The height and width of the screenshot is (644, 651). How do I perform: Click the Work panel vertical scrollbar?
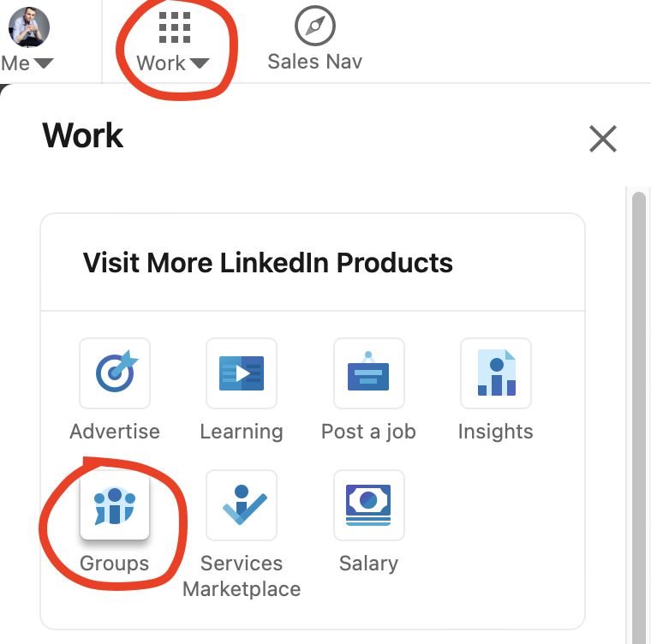638,411
